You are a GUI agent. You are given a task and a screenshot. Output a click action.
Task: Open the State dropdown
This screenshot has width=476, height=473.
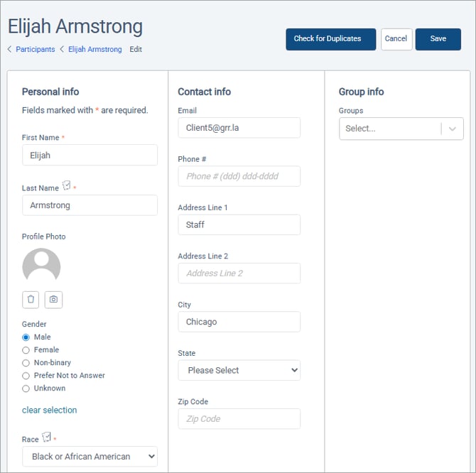pos(239,370)
